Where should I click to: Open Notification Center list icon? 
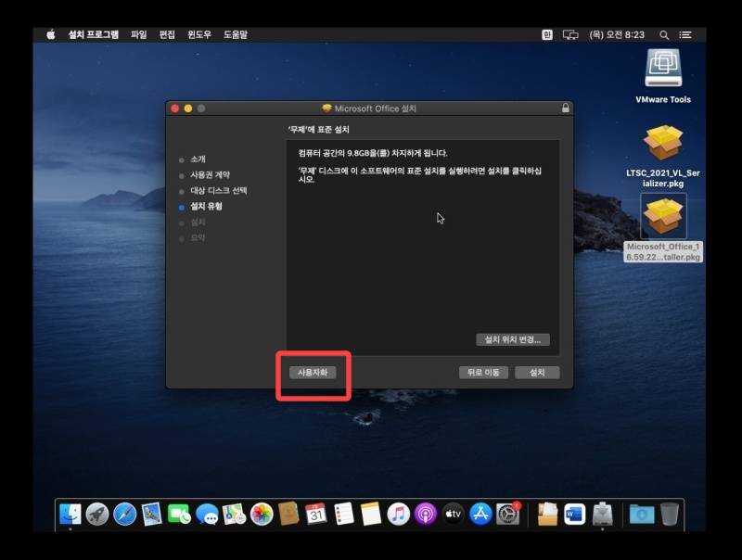pos(685,34)
